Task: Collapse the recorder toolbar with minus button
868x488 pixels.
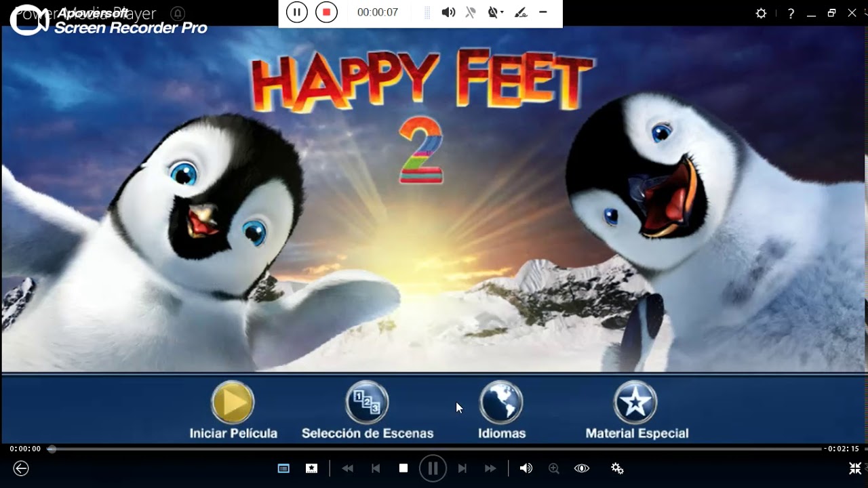Action: [x=543, y=12]
